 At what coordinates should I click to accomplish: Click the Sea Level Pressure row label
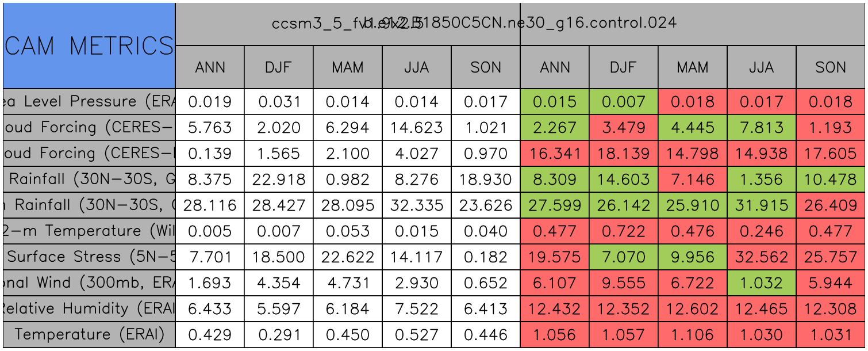[x=89, y=101]
